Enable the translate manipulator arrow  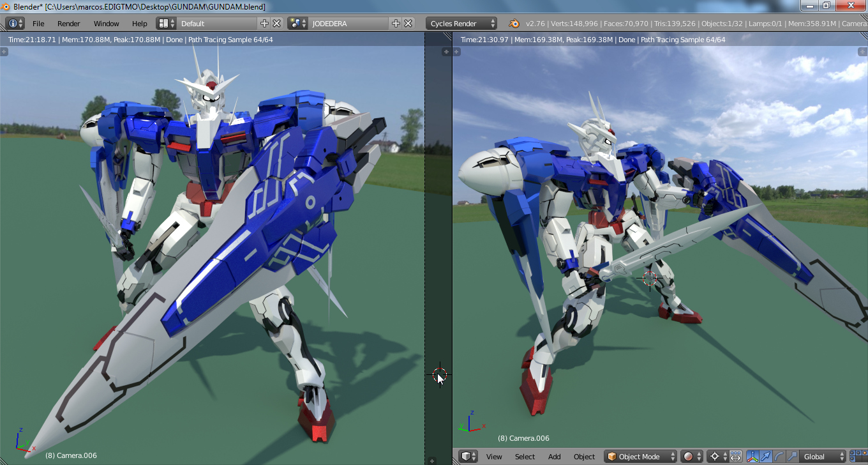click(x=765, y=457)
